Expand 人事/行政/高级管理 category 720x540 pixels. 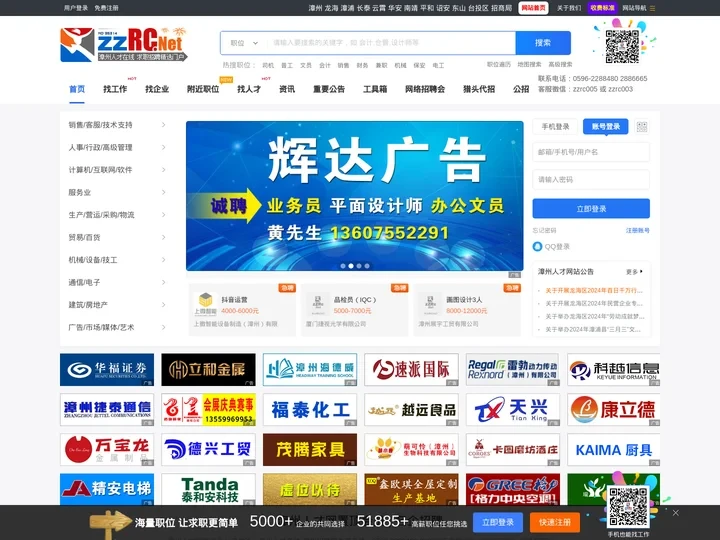coord(117,147)
